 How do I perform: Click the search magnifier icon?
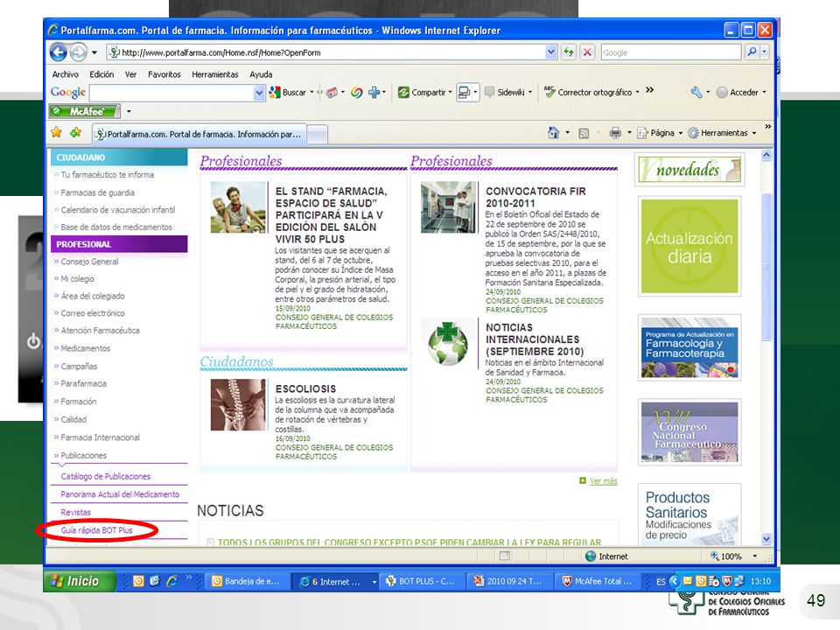point(752,52)
